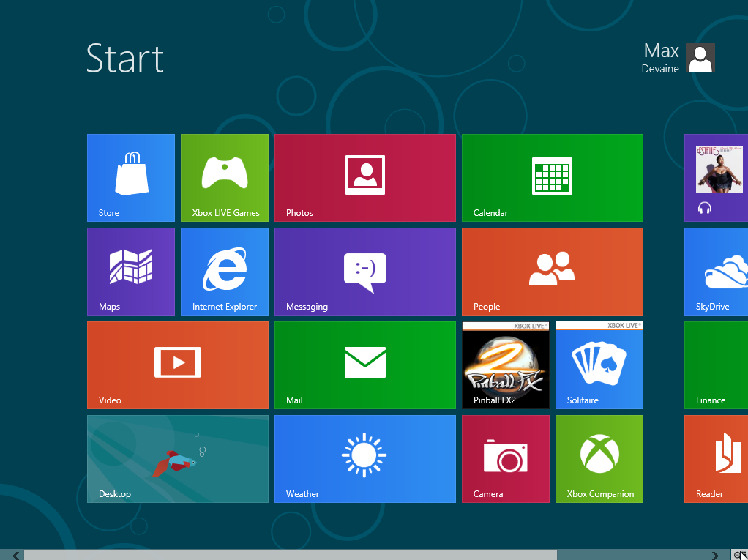Open the Mail tile
This screenshot has height=560, width=748.
(x=365, y=365)
